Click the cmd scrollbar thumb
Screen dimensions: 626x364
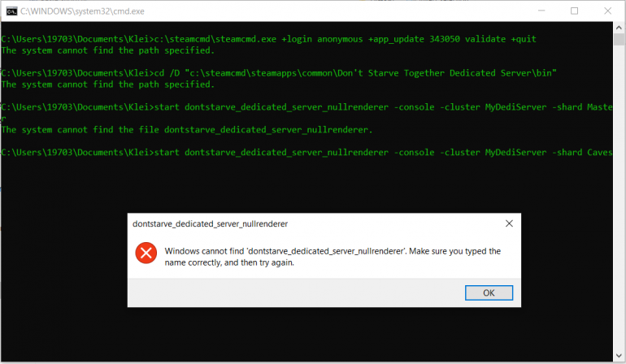619,40
